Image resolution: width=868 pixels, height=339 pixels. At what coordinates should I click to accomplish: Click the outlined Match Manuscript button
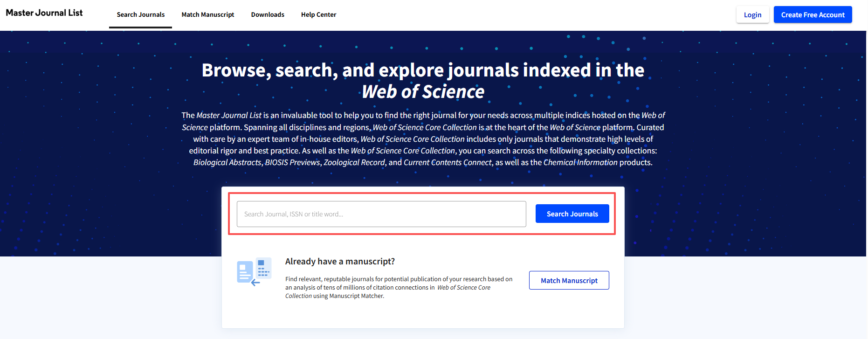(569, 280)
